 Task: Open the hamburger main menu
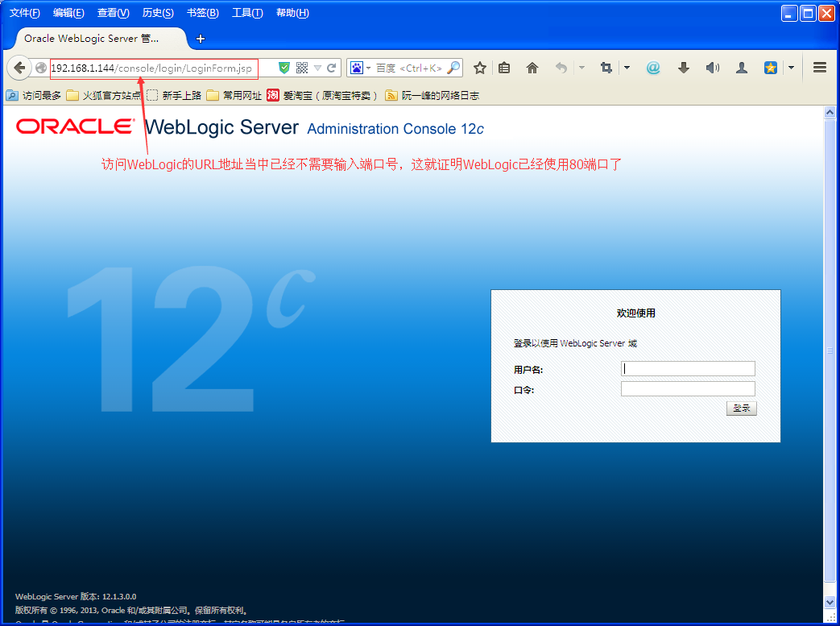[820, 68]
